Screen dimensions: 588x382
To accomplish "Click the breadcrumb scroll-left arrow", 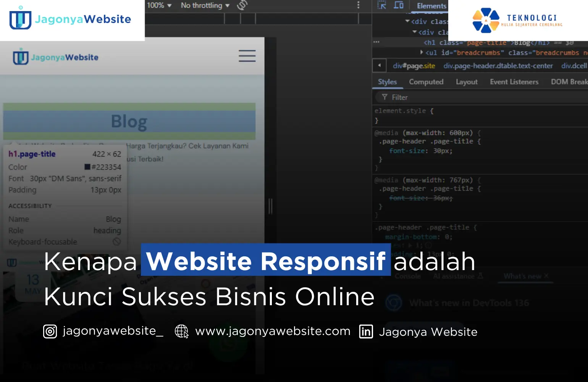I will (x=379, y=65).
